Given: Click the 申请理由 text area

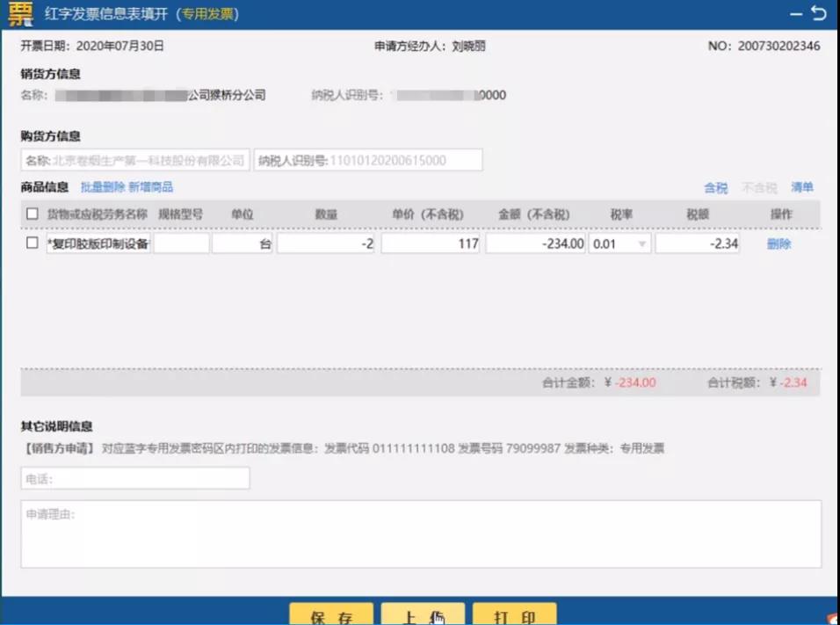Looking at the screenshot, I should coord(421,534).
